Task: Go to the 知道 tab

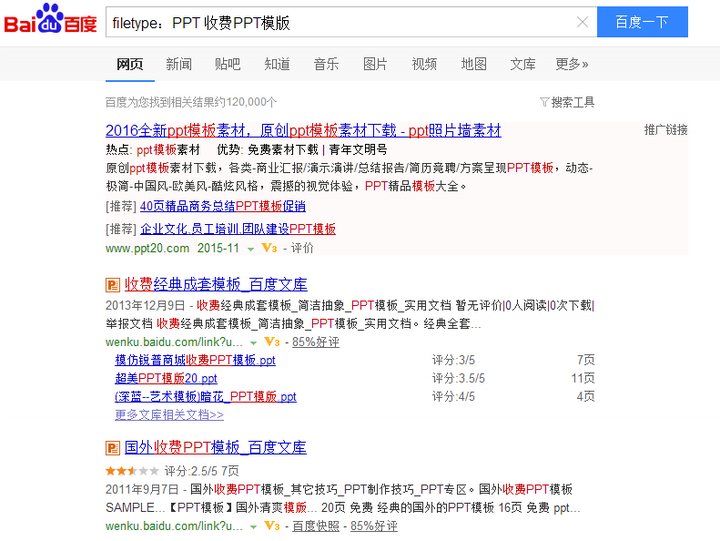Action: (277, 64)
